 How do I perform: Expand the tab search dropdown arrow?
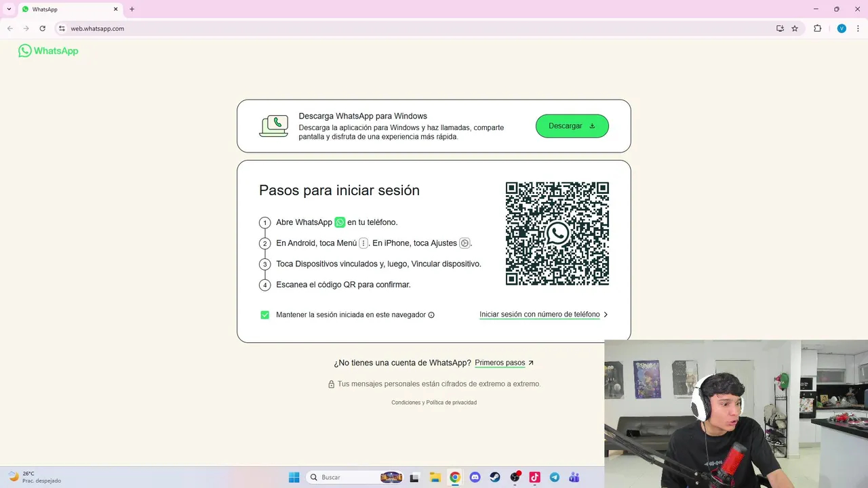point(9,9)
